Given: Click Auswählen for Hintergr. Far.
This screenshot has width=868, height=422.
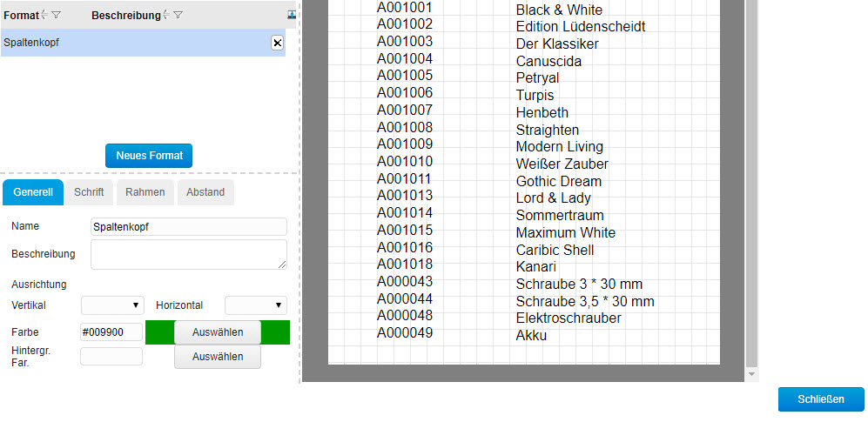Looking at the screenshot, I should [x=218, y=357].
